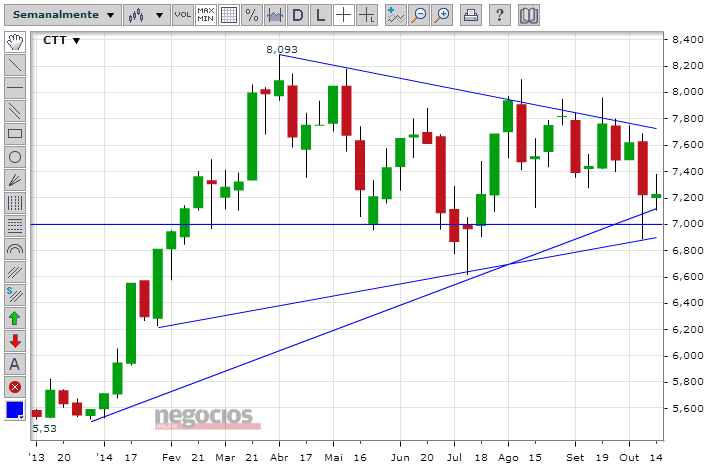Screen dimensions: 716x469
Task: Click the Abr date axis label
Action: pyautogui.click(x=279, y=458)
